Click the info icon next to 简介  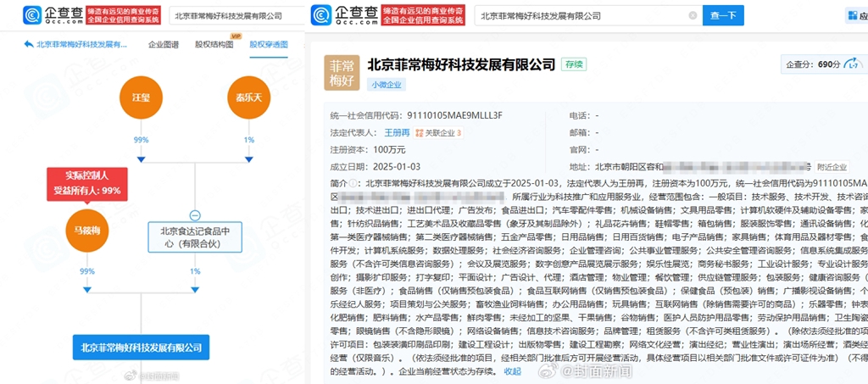coord(353,182)
